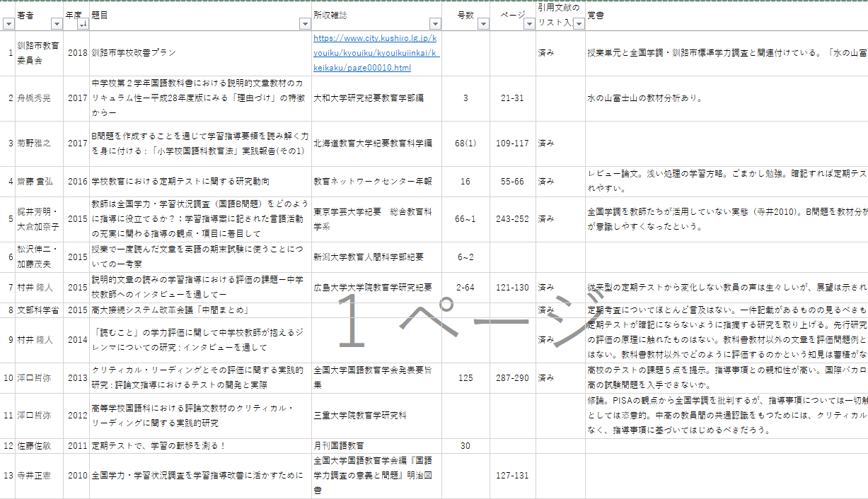868x499 pixels.
Task: Select the journal cell 広島大学大学院教育学研究紀要
Action: coord(376,288)
